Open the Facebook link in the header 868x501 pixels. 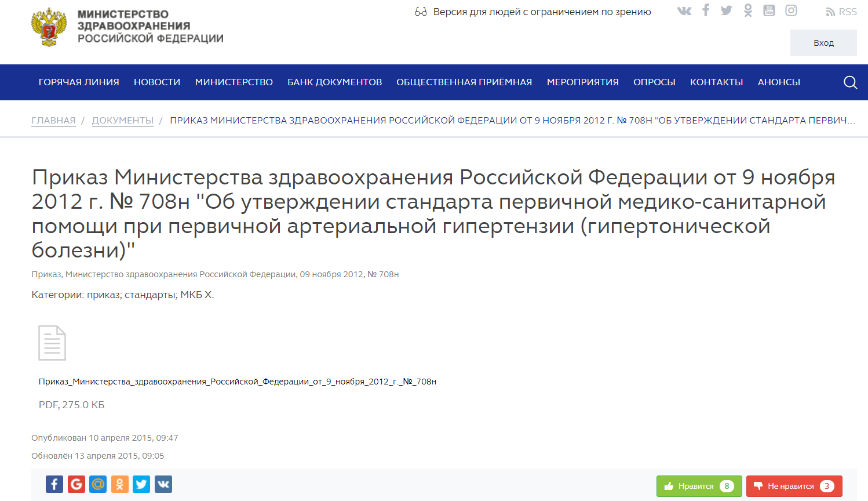[706, 10]
